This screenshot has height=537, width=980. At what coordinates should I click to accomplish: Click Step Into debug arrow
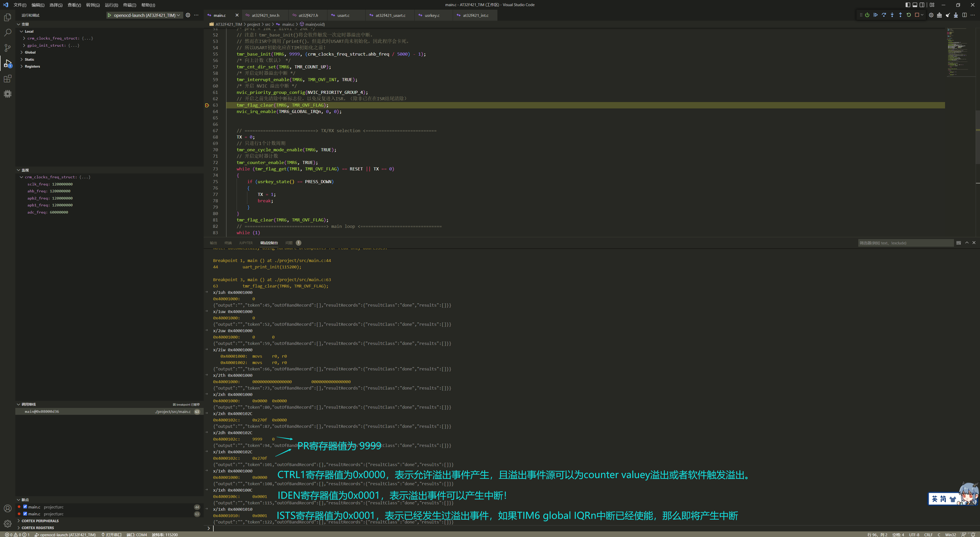pyautogui.click(x=892, y=15)
